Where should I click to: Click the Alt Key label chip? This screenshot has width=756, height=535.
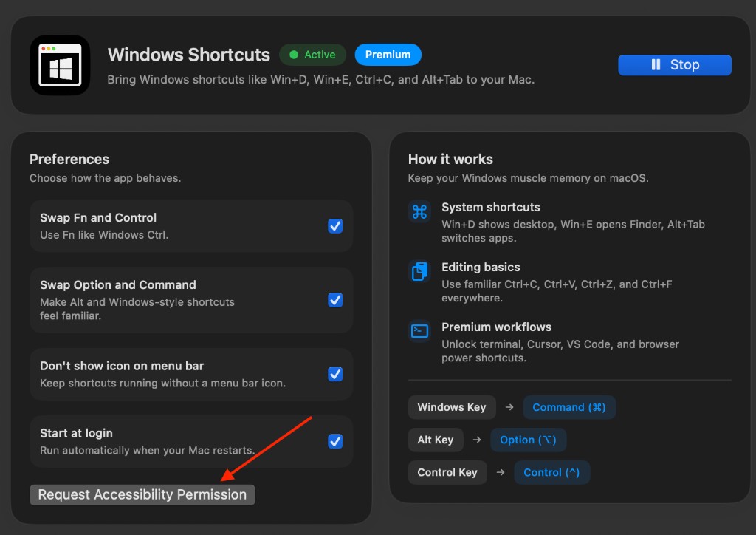coord(436,440)
